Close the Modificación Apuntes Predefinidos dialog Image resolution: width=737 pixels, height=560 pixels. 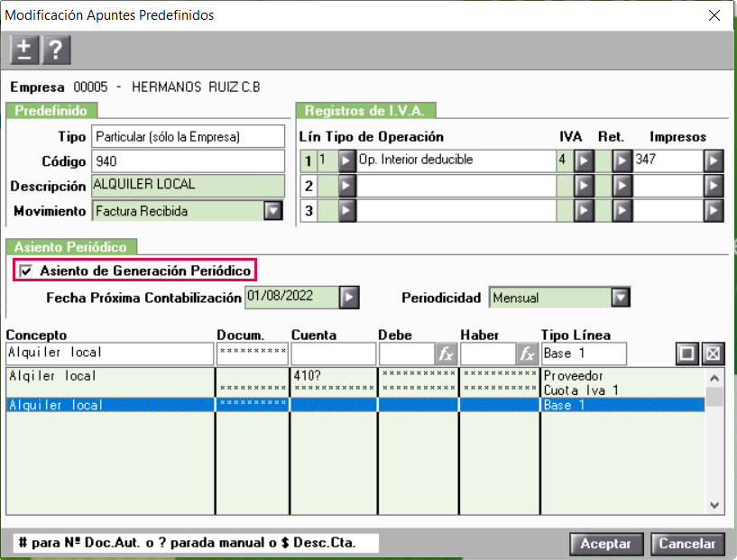point(714,15)
